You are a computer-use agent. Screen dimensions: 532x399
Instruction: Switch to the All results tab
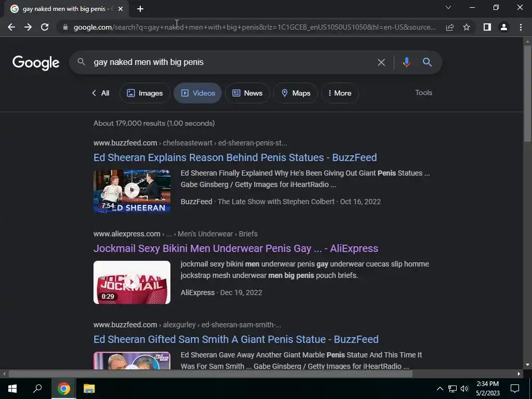point(101,93)
